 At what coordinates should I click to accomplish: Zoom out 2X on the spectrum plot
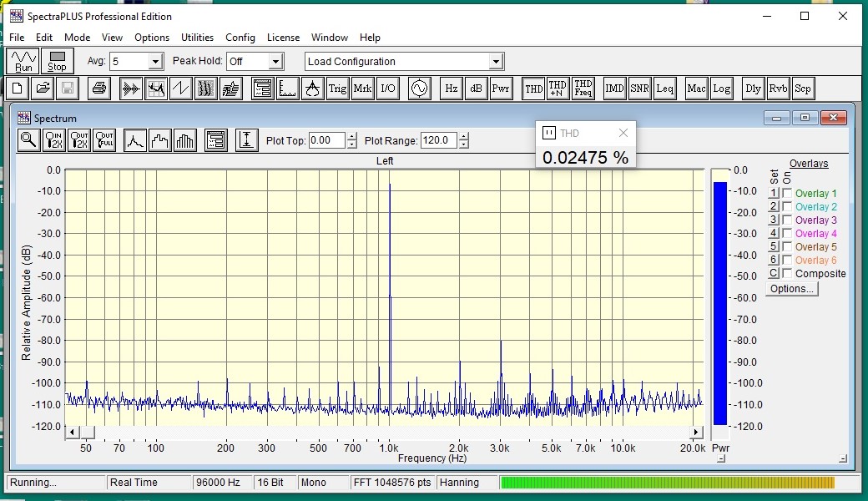click(x=79, y=140)
